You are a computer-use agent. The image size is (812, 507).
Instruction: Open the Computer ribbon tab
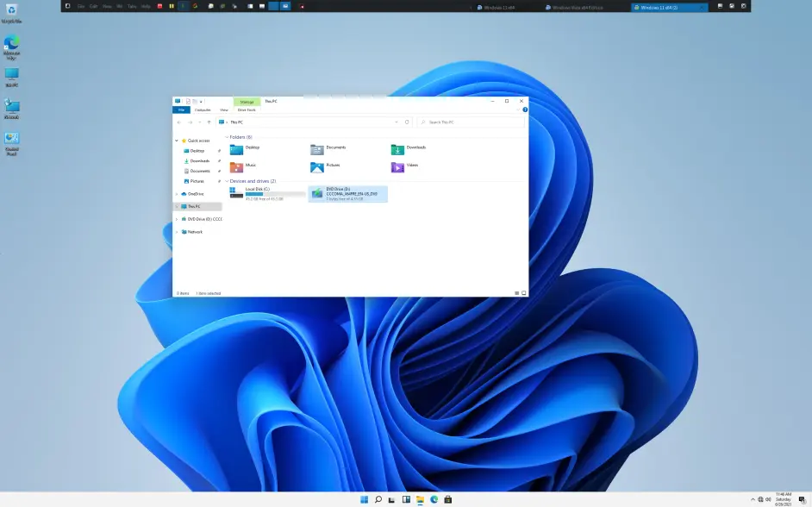point(203,110)
